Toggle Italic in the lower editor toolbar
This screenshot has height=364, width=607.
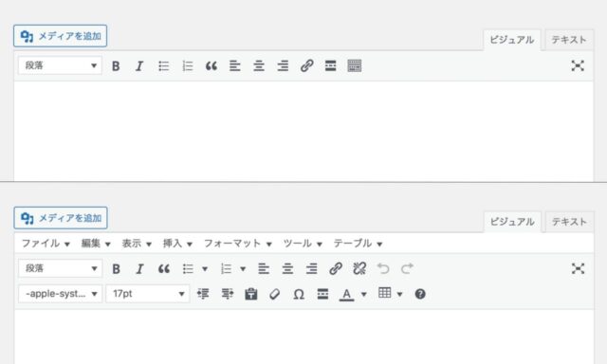[139, 269]
